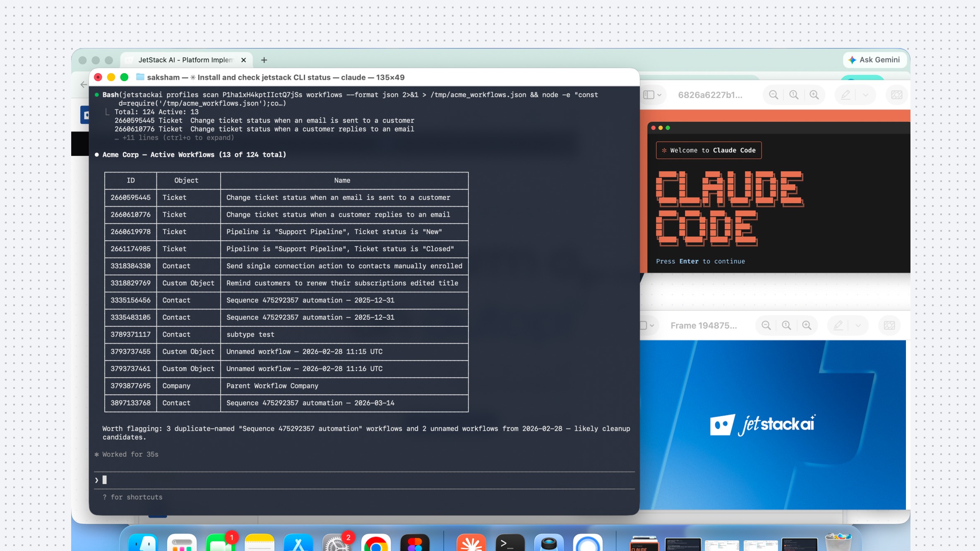The image size is (980, 551).
Task: Restore minimized Claude Code window thumbnail in Dock
Action: click(x=644, y=544)
